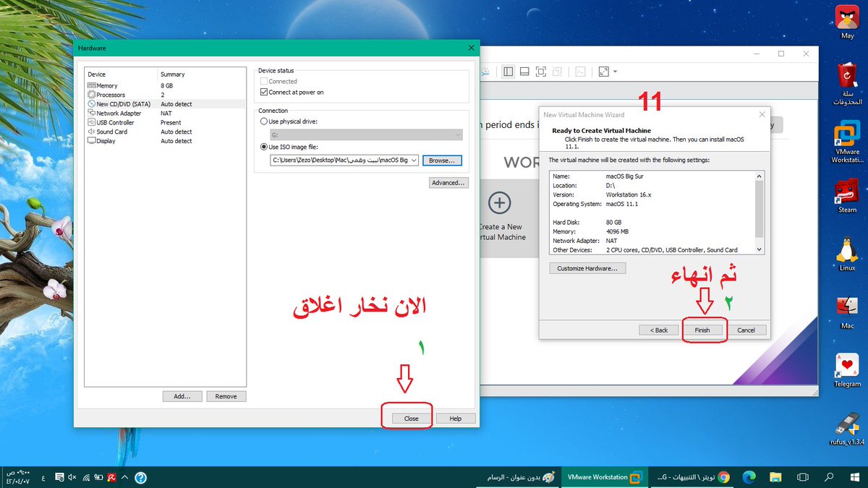Select Use physical drive radio option
The width and height of the screenshot is (868, 488).
[263, 121]
